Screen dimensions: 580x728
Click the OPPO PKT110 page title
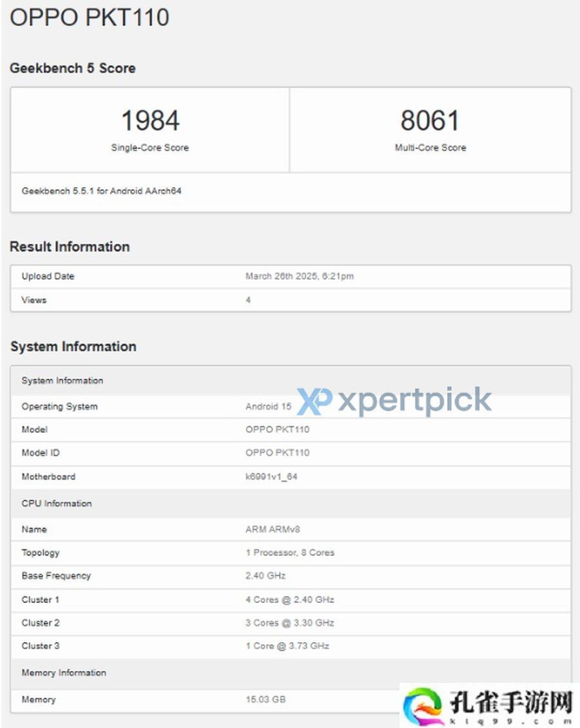coord(90,17)
